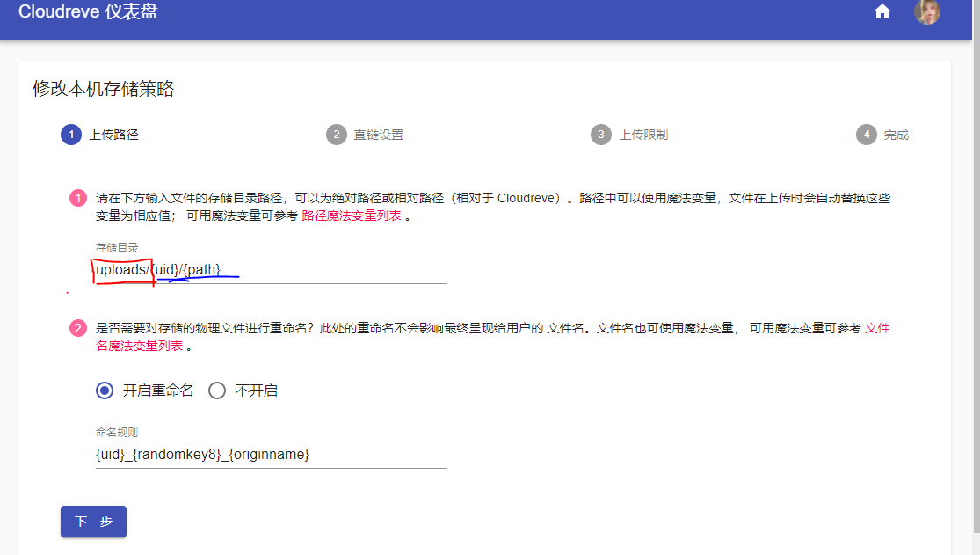980x555 pixels.
Task: Focus the 存储目录 input field
Action: pos(272,270)
